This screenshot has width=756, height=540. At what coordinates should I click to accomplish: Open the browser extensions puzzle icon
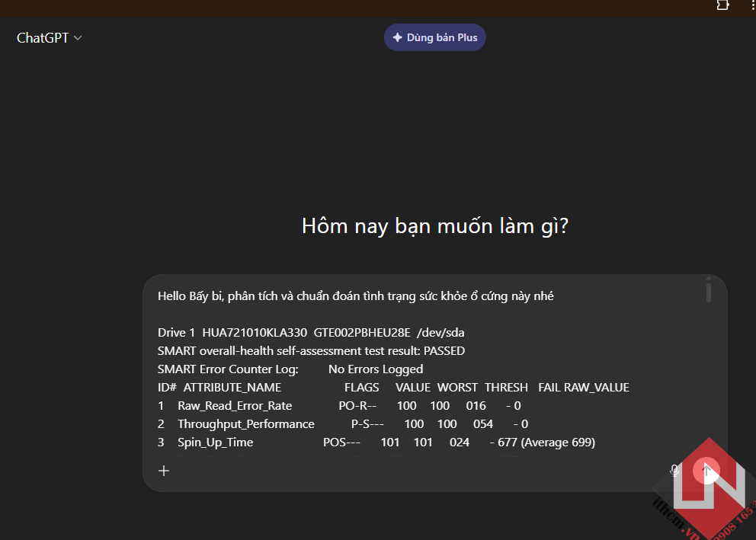click(722, 5)
